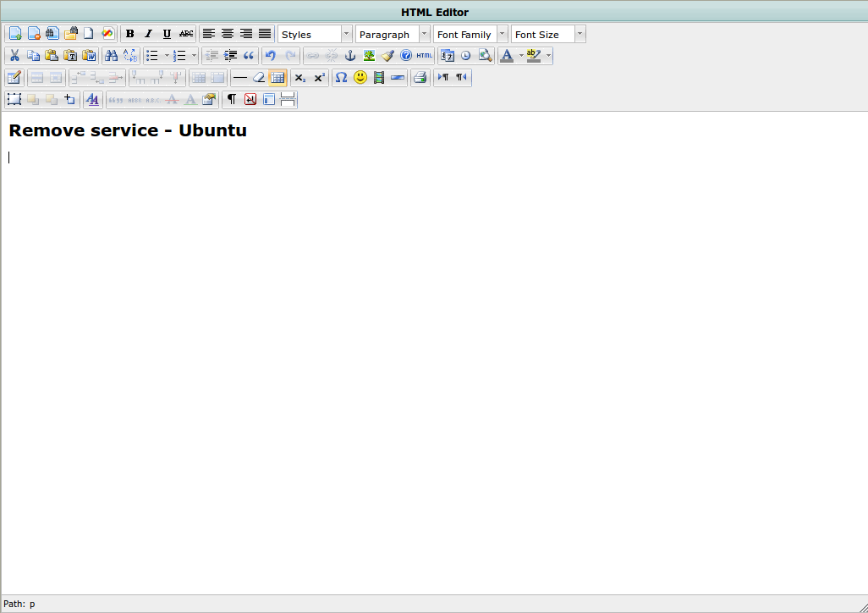Insert predefined template content

point(269,100)
